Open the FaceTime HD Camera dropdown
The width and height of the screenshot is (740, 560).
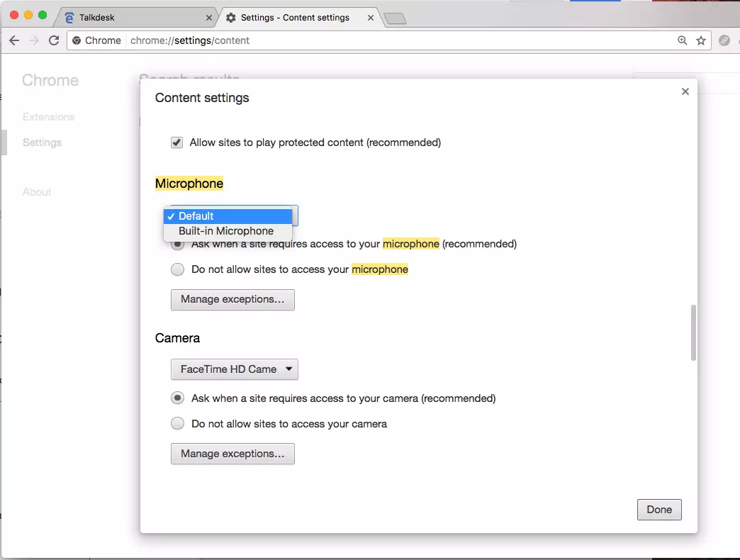coord(234,369)
